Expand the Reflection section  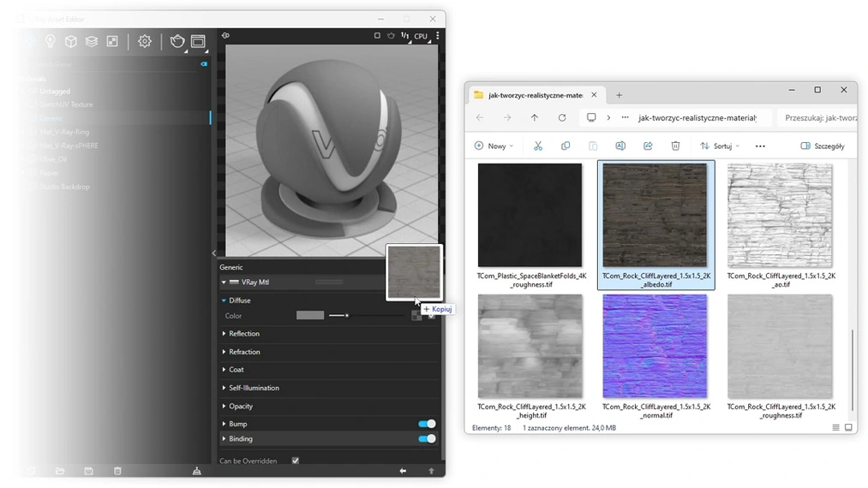point(244,334)
